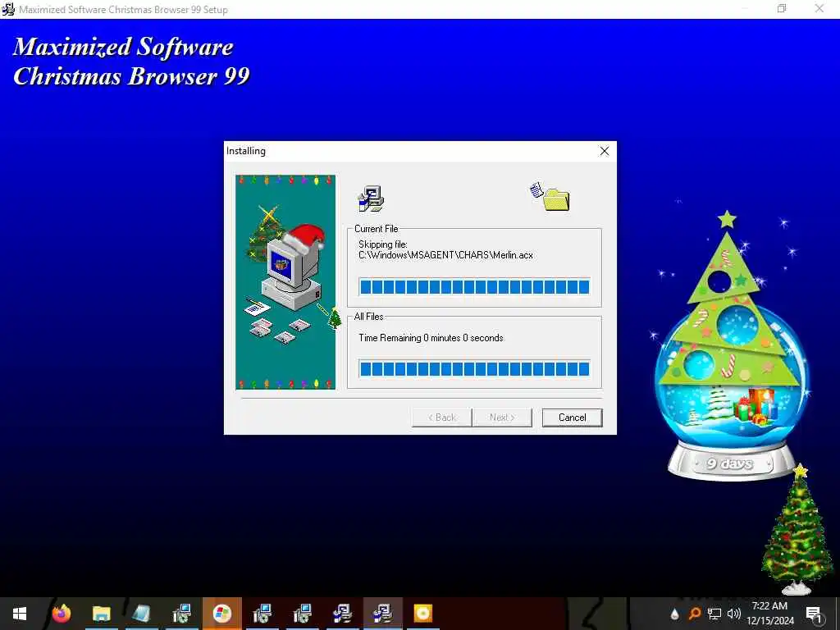Click the orange magnifier tray icon
The width and height of the screenshot is (840, 630).
[x=694, y=614]
